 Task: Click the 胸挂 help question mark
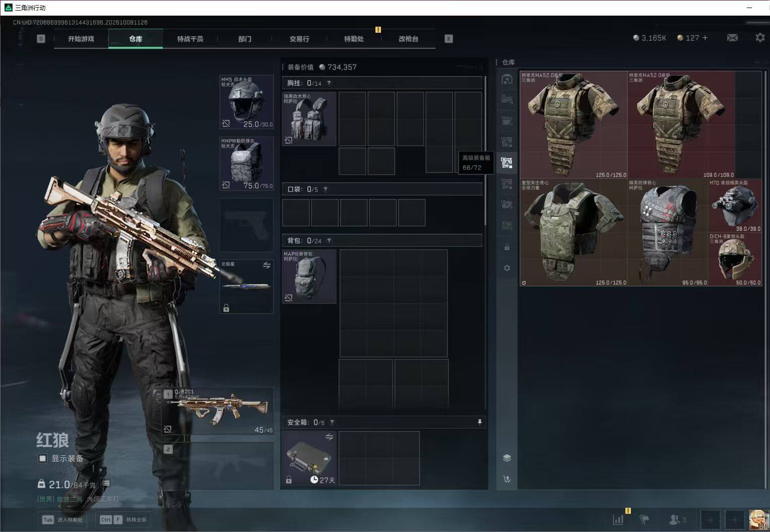[x=329, y=83]
